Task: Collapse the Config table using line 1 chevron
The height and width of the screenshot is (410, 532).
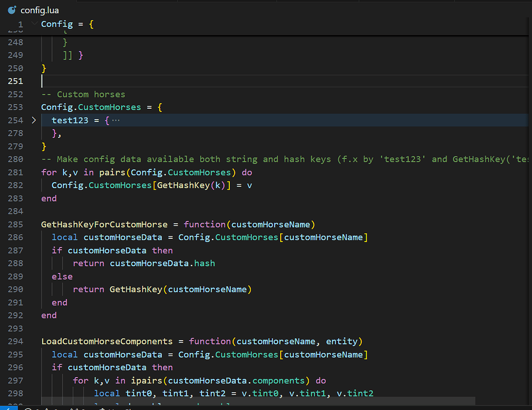Action: coord(33,24)
